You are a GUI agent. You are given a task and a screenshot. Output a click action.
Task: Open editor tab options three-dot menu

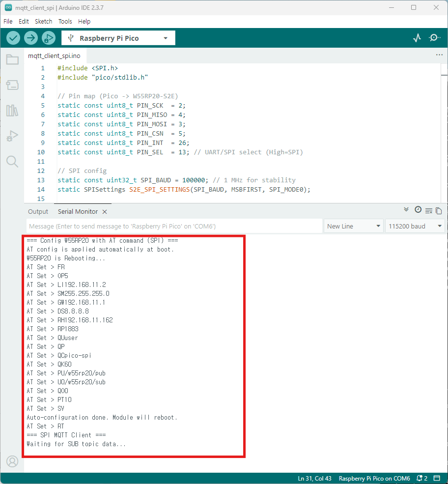[439, 56]
